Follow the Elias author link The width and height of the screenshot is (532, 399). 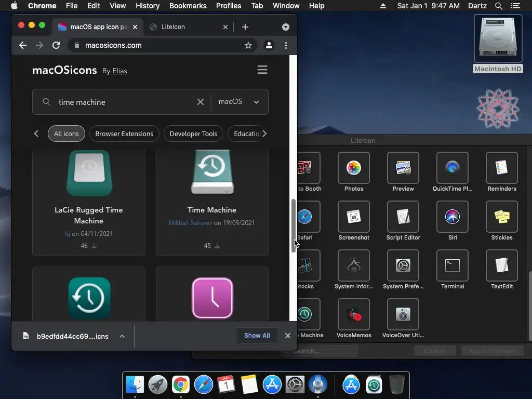(119, 71)
